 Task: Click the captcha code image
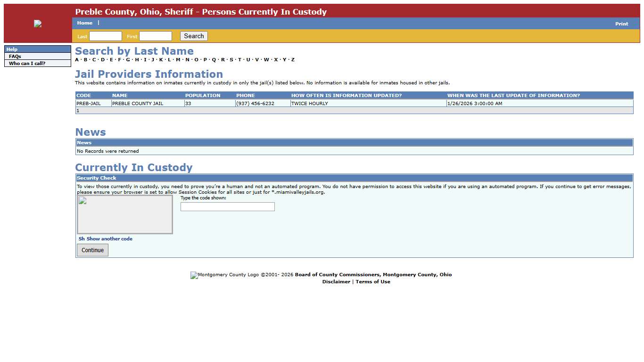[x=125, y=214]
